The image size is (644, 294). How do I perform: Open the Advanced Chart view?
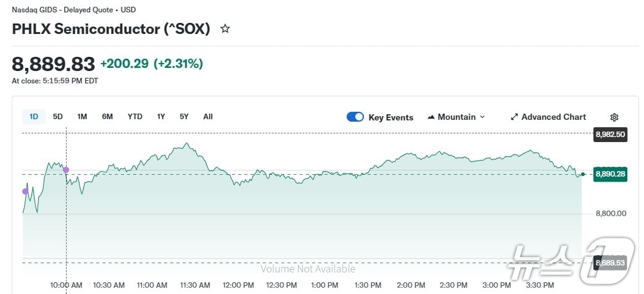[548, 117]
